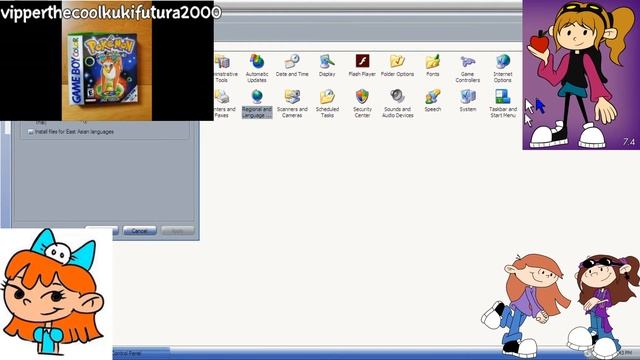Click the Cancel button in the dialog
Viewport: 640px width, 360px height.
point(140,231)
